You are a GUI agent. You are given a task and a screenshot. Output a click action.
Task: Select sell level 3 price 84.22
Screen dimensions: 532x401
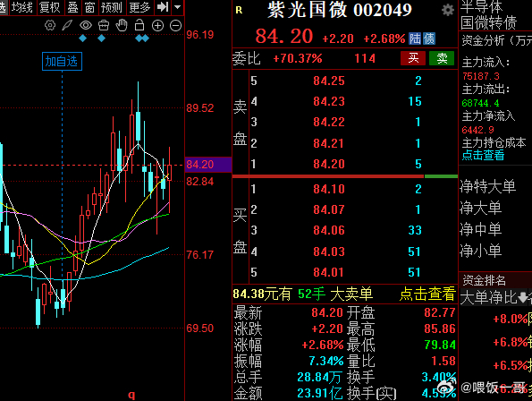pos(329,122)
